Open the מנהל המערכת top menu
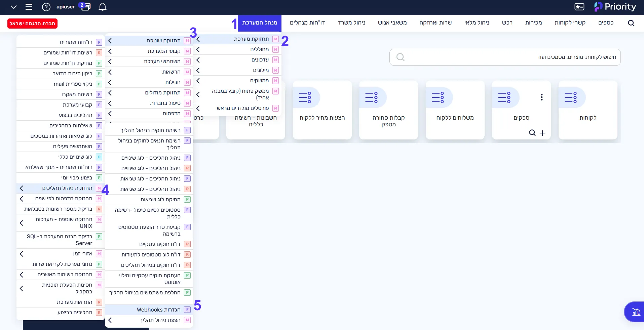This screenshot has width=644, height=330. tap(260, 23)
